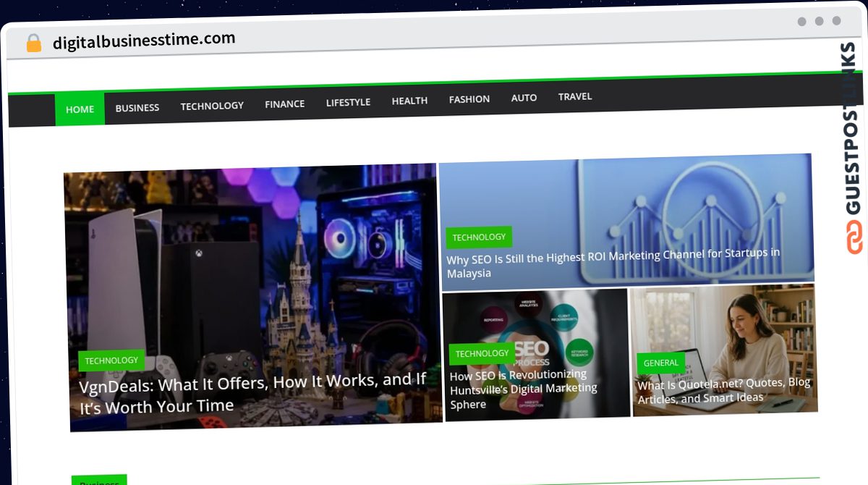Select FASHION in the navigation bar
868x485 pixels.
[x=469, y=99]
